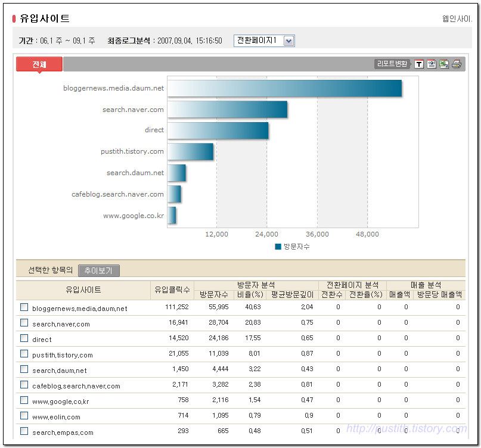
Task: Select the direct row checkbox
Action: pyautogui.click(x=24, y=338)
